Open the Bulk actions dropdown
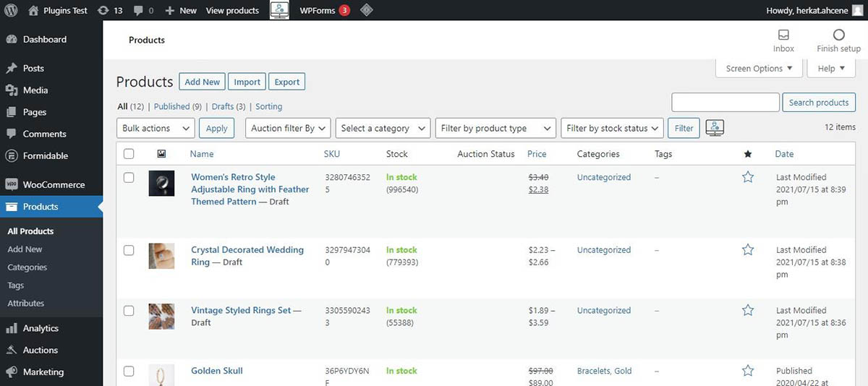 (x=156, y=128)
